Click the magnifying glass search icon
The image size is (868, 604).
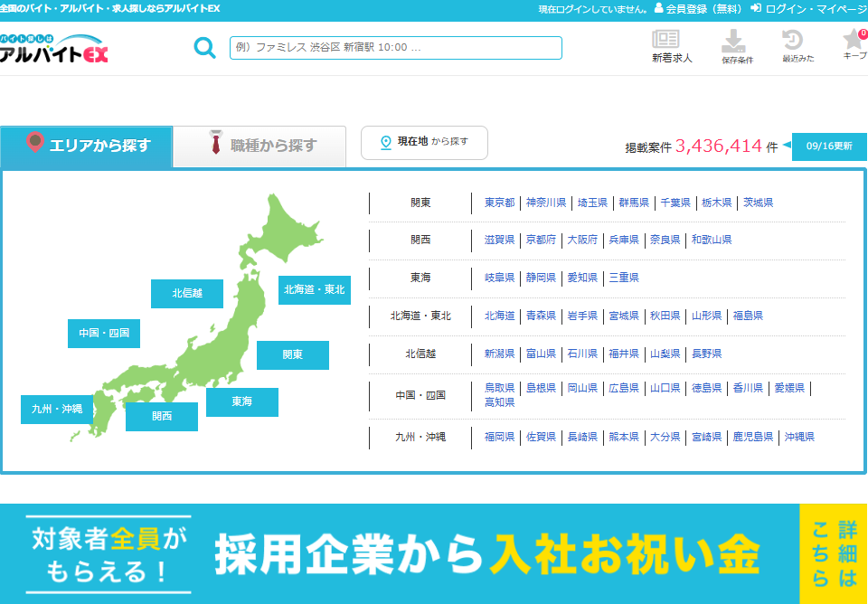pyautogui.click(x=205, y=48)
